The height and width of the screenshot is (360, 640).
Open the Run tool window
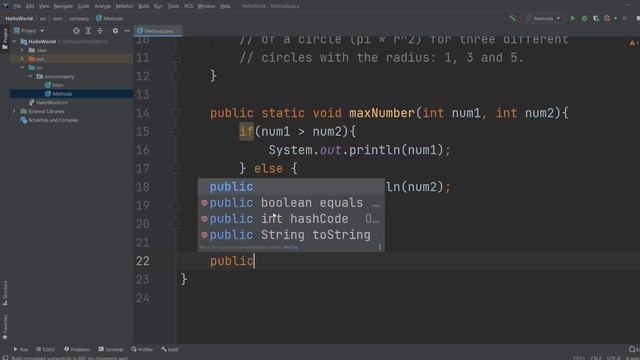click(x=20, y=349)
